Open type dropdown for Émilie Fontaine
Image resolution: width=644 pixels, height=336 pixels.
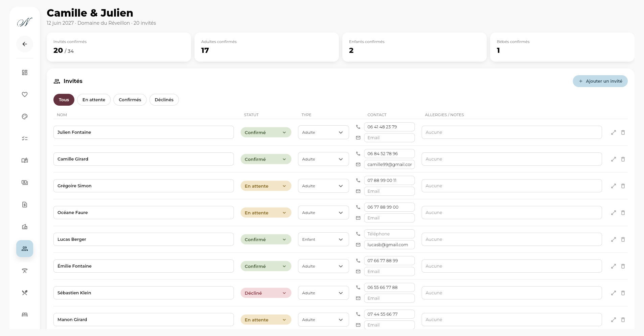323,266
